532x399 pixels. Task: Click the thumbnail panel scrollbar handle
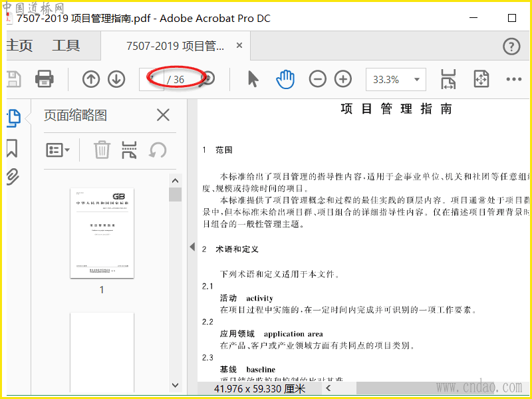(x=175, y=194)
